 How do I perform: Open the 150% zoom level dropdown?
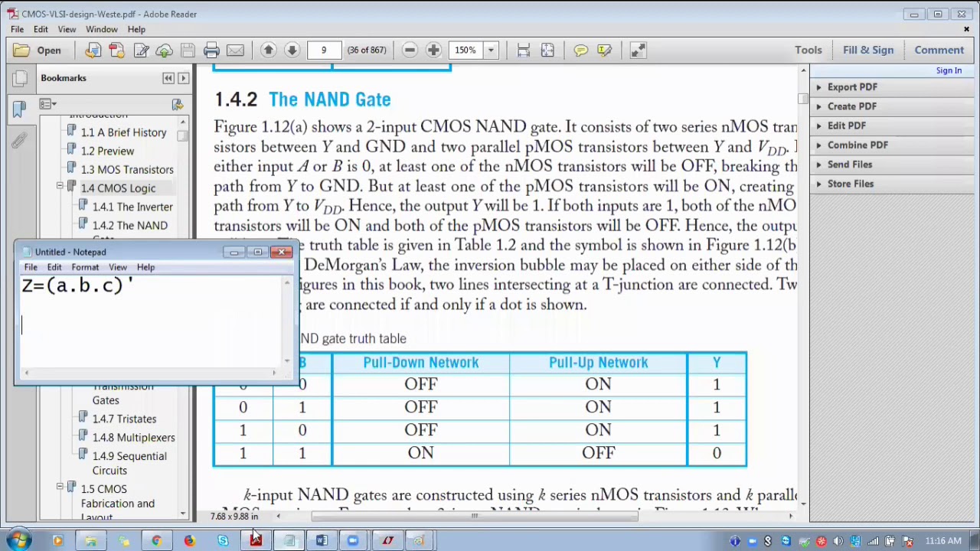tap(491, 51)
